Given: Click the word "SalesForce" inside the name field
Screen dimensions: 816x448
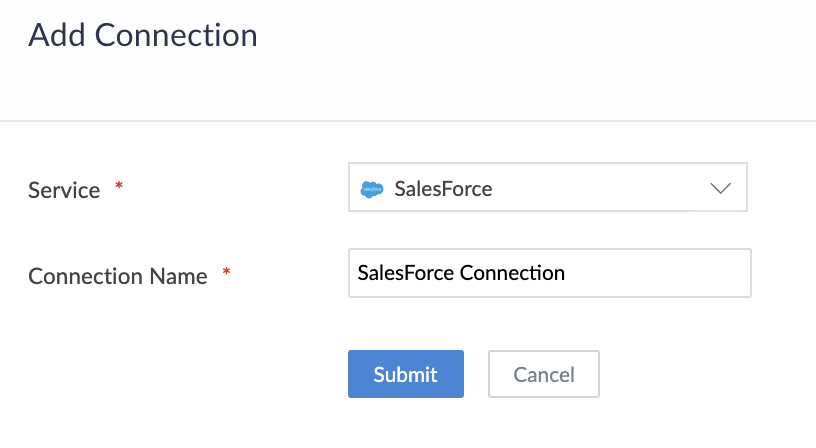Looking at the screenshot, I should click(405, 273).
